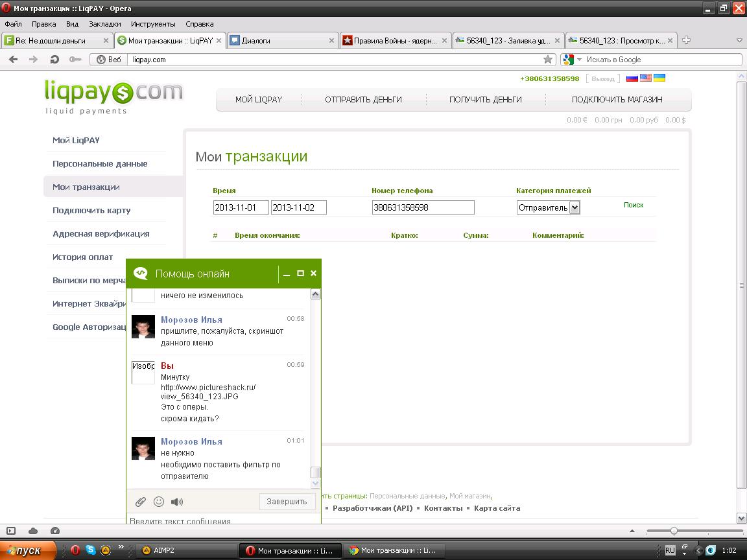Click the start date field 2013-11-01

pos(241,207)
